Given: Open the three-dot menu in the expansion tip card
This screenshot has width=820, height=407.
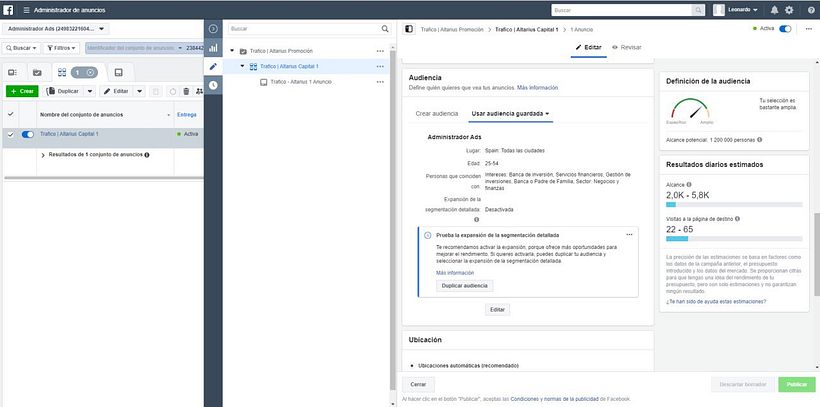Looking at the screenshot, I should tap(629, 234).
